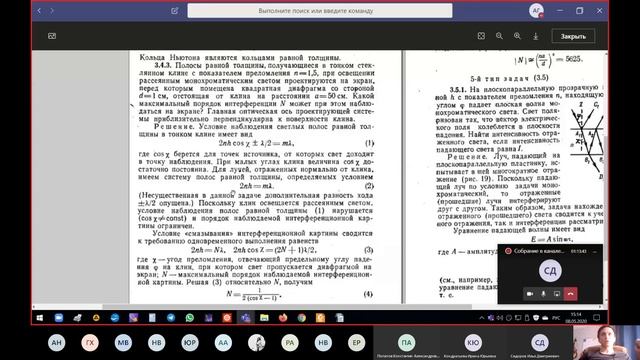Download the document with the arrow icon

(x=536, y=36)
